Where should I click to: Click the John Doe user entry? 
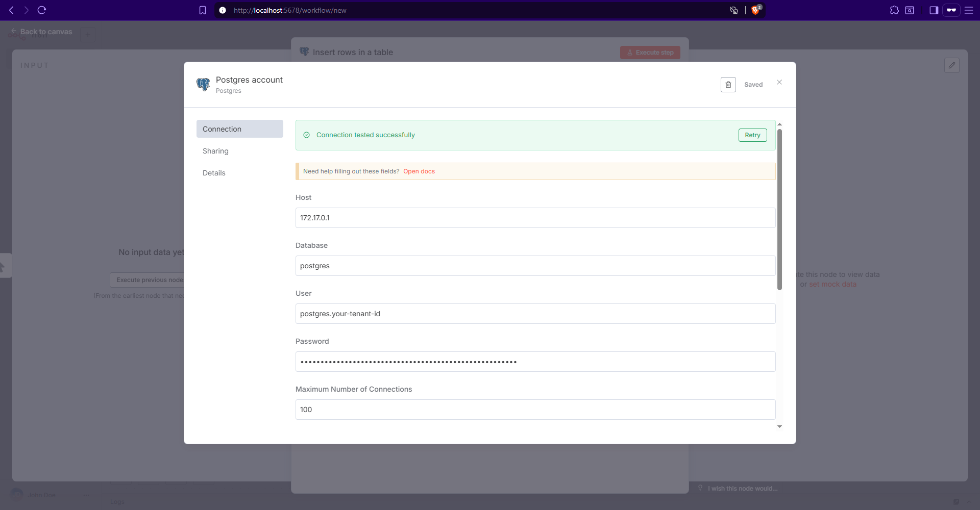41,495
